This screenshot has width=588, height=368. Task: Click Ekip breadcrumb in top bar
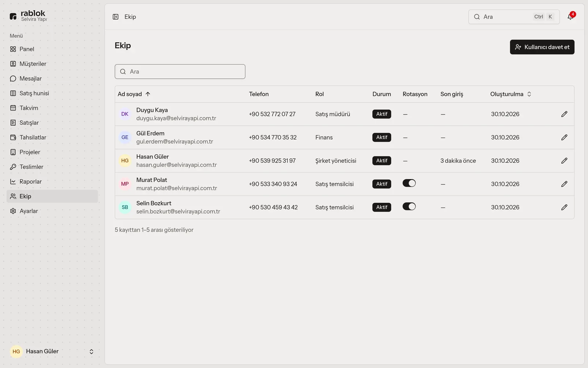[x=130, y=17]
